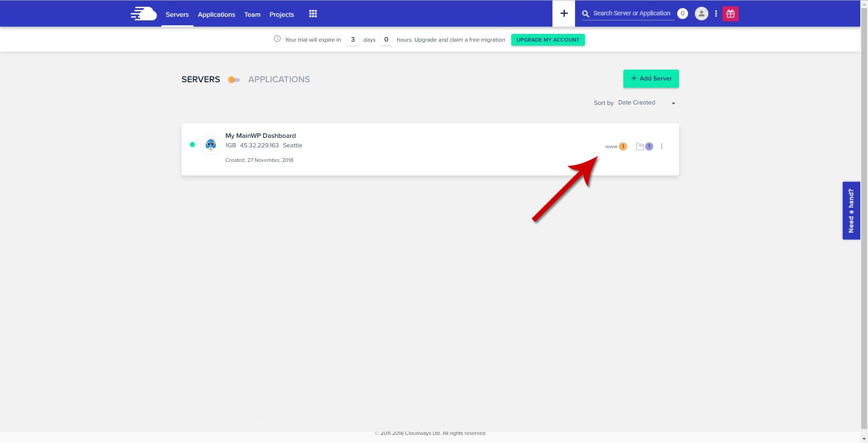This screenshot has width=868, height=443.
Task: Open the user account profile icon
Action: point(701,14)
